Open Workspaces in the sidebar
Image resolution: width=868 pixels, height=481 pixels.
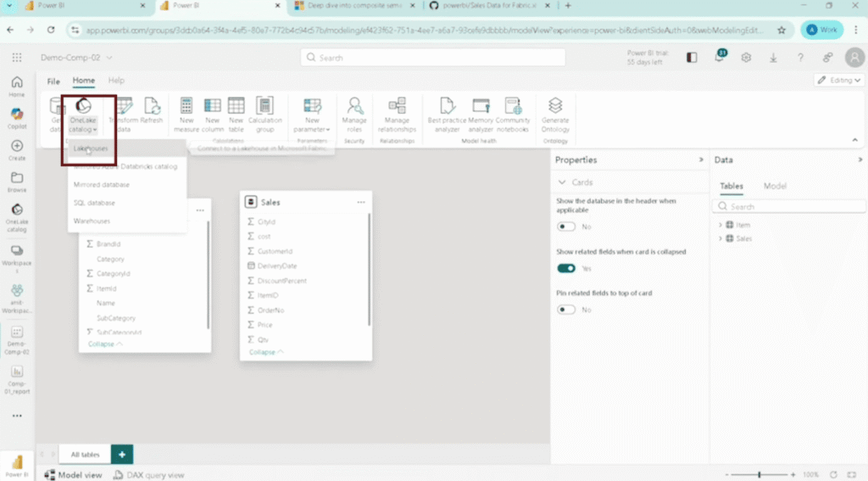(17, 258)
